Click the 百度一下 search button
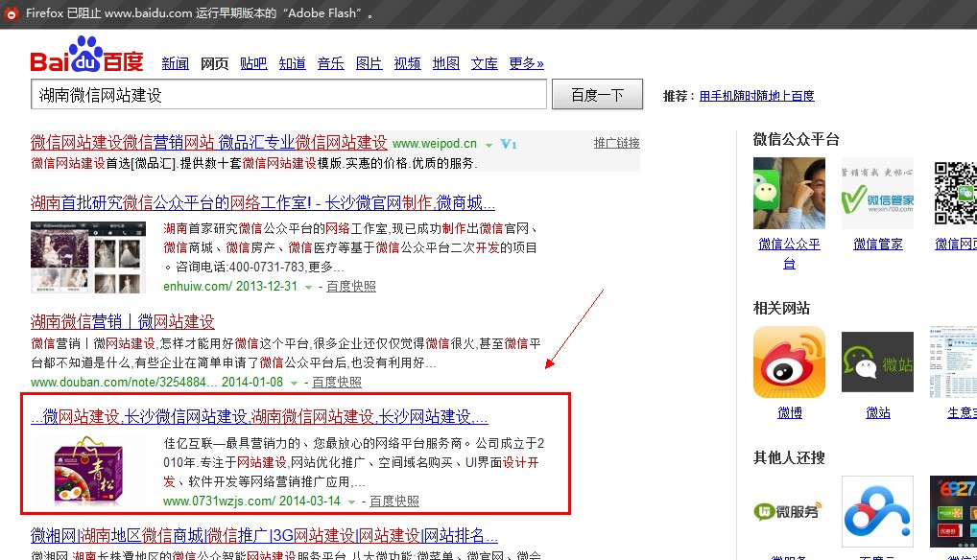 click(x=597, y=95)
